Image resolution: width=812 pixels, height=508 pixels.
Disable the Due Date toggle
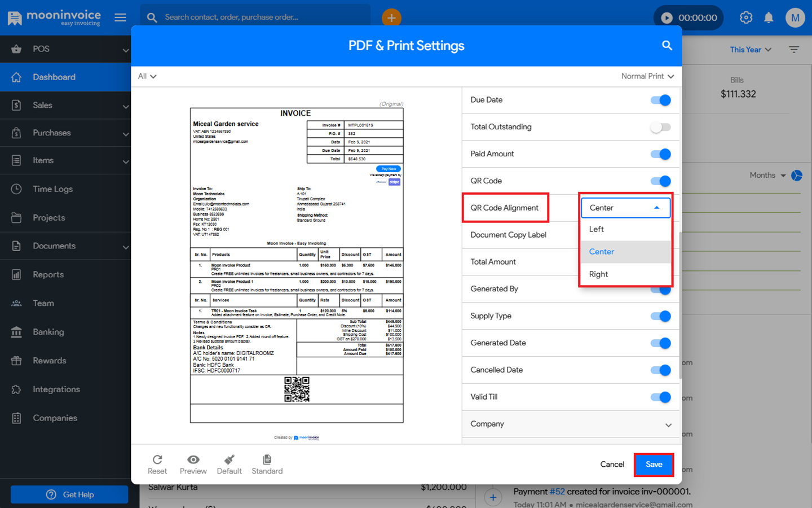pos(660,100)
